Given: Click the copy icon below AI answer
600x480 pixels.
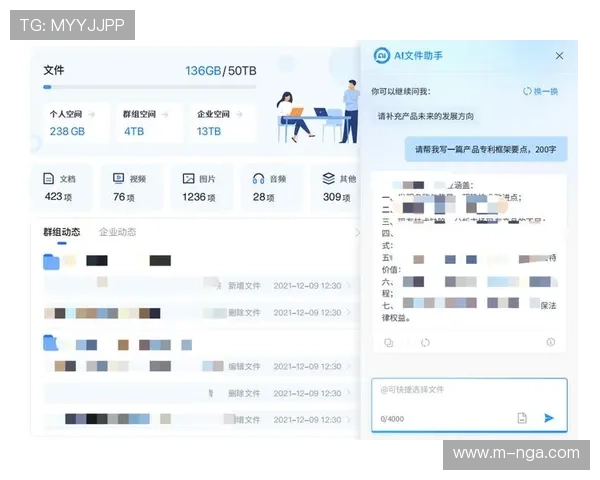Looking at the screenshot, I should [x=388, y=342].
